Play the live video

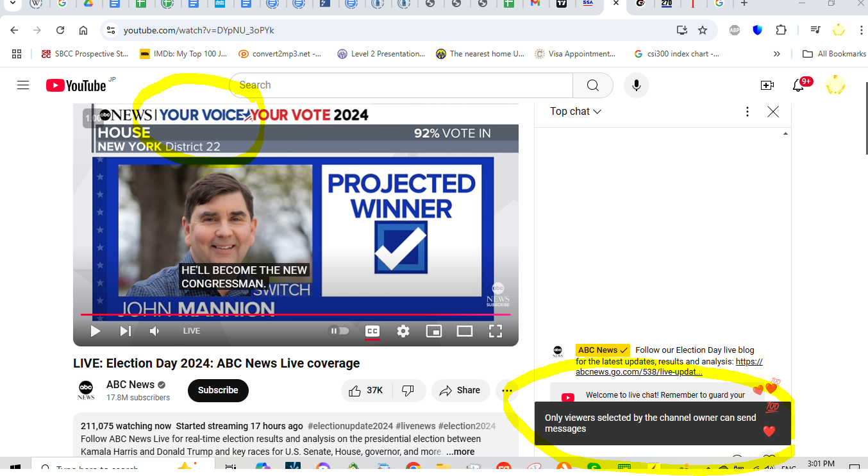[x=96, y=331]
